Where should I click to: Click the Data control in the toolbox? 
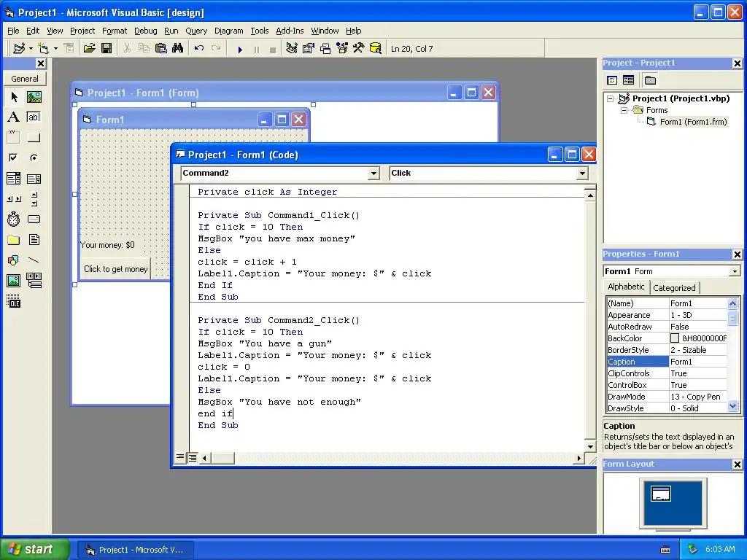coord(34,281)
